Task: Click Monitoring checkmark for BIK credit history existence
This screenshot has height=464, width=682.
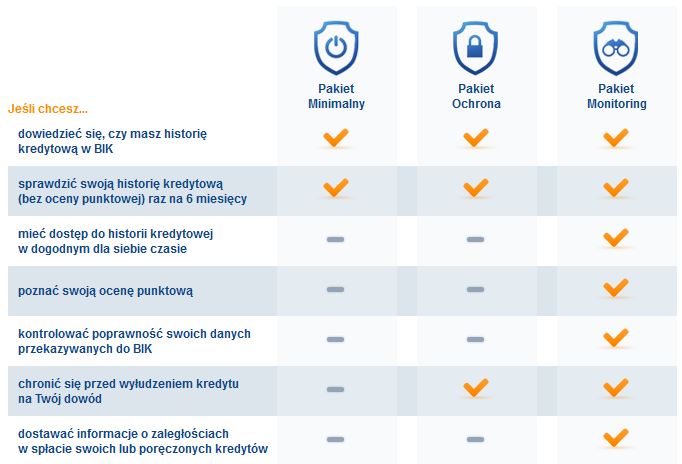Action: tap(616, 137)
